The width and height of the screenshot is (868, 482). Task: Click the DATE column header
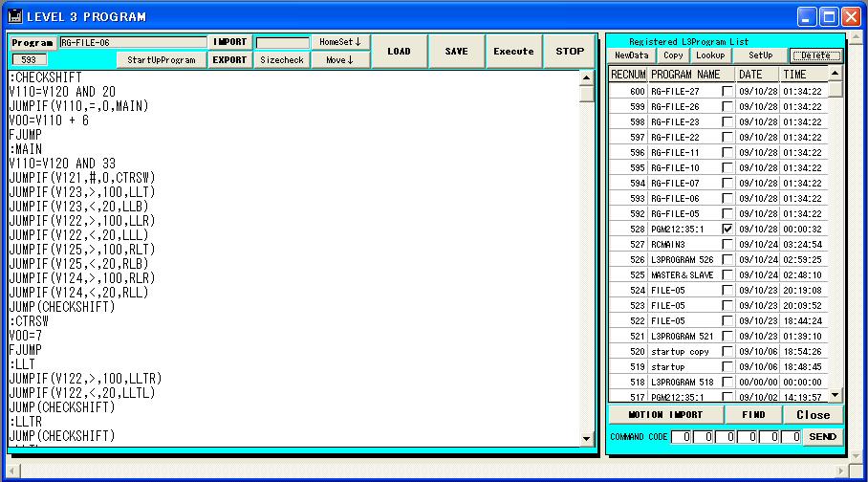tap(757, 75)
